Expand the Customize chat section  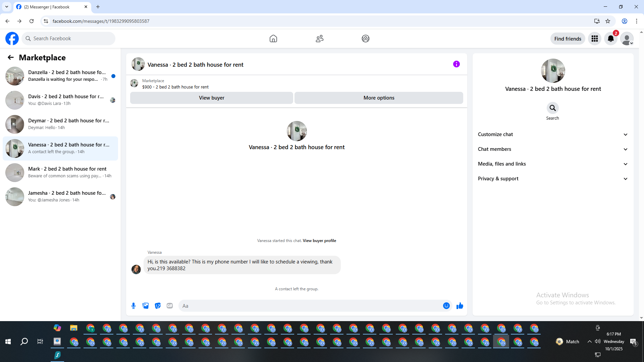(553, 134)
